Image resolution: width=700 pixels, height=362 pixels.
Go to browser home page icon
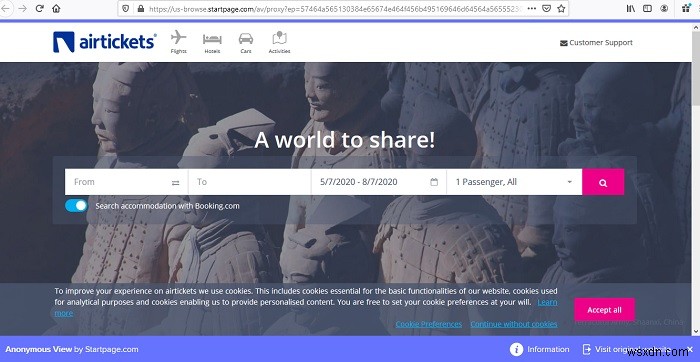(56, 8)
